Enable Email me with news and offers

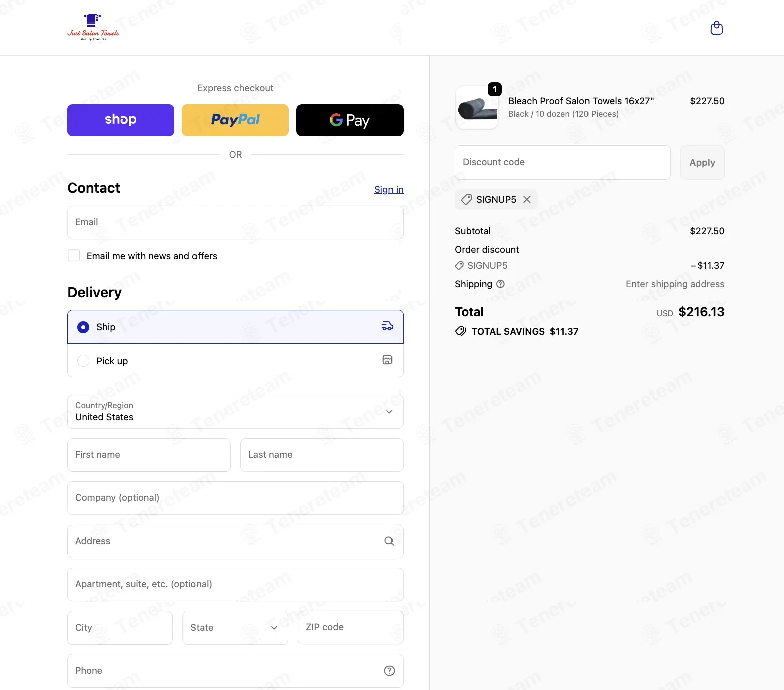(x=74, y=255)
